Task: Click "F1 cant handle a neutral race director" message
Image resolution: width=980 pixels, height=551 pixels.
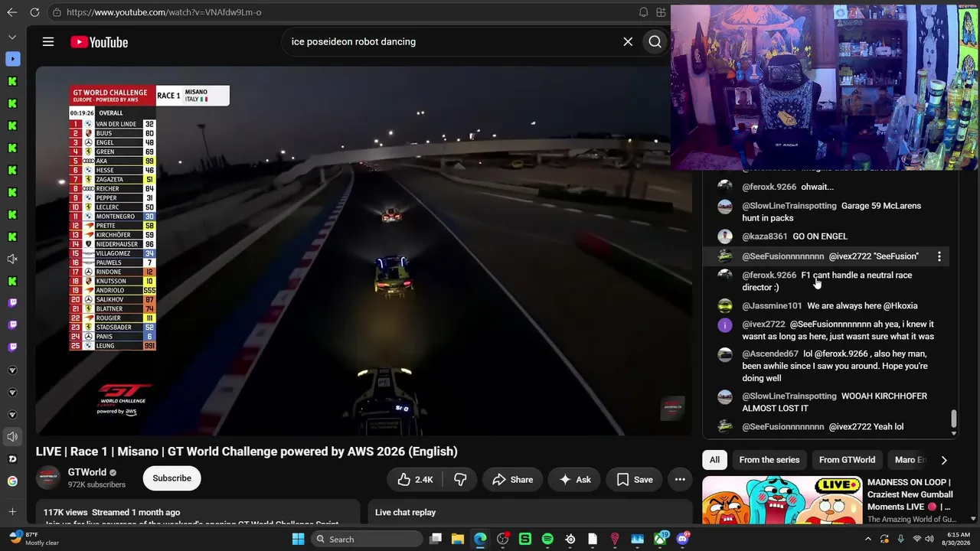Action: pyautogui.click(x=827, y=282)
